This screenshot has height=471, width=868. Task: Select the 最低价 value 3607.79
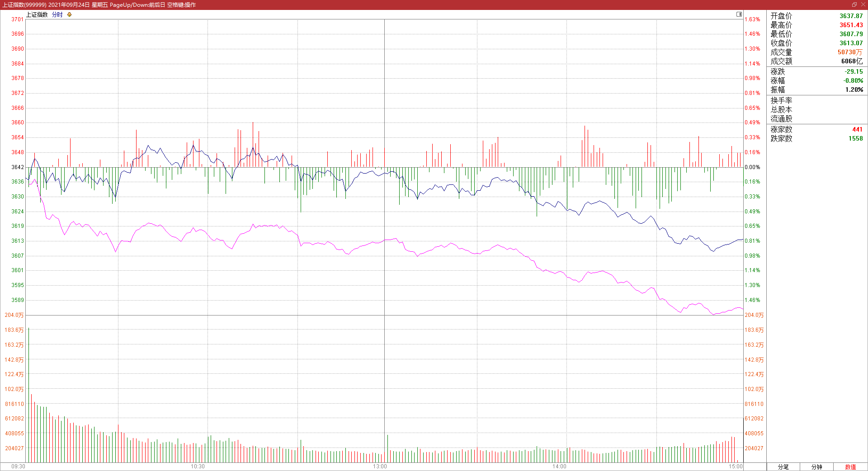[851, 34]
